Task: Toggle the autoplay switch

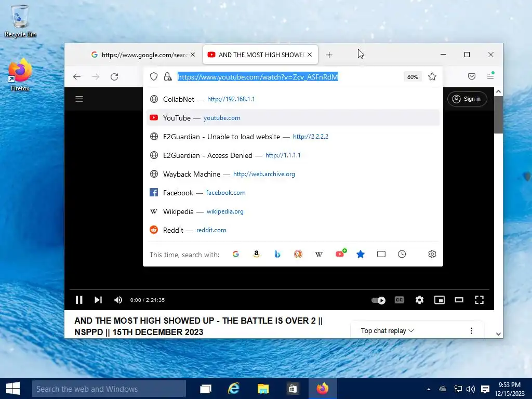Action: 378,300
